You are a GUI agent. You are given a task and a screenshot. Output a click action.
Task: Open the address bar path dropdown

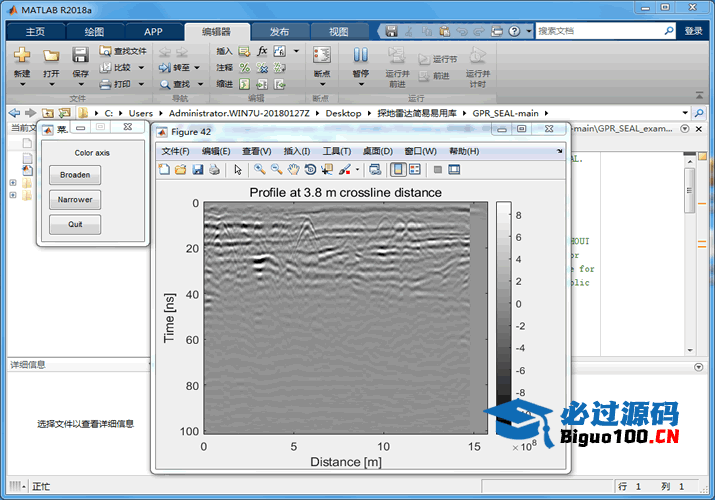pyautogui.click(x=685, y=113)
